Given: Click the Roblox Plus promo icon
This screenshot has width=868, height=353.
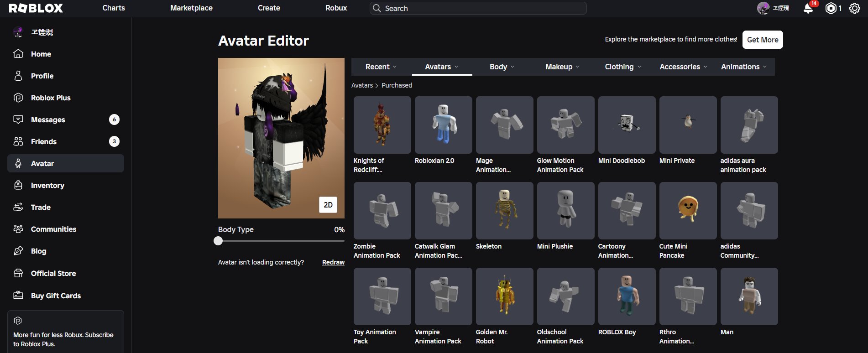Looking at the screenshot, I should tap(18, 321).
